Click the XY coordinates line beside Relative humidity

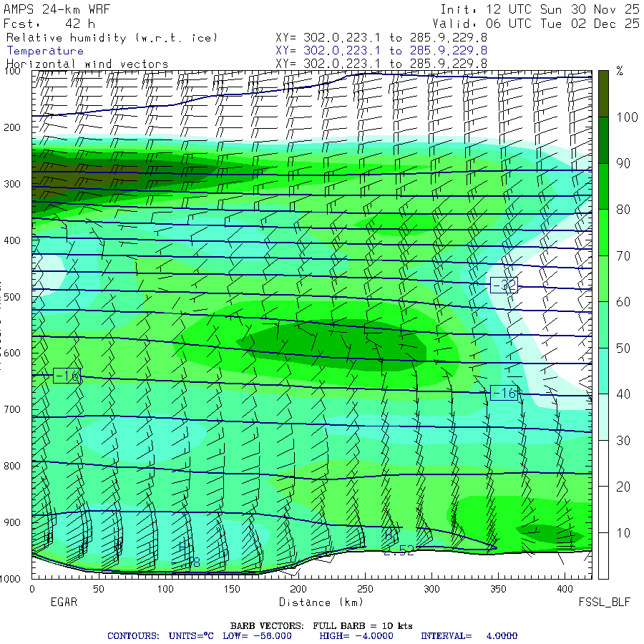381,38
